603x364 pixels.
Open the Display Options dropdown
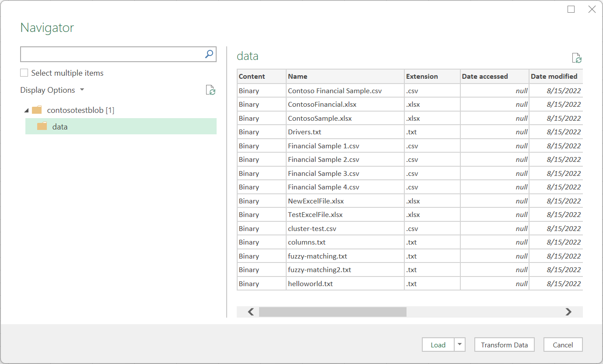click(x=52, y=90)
